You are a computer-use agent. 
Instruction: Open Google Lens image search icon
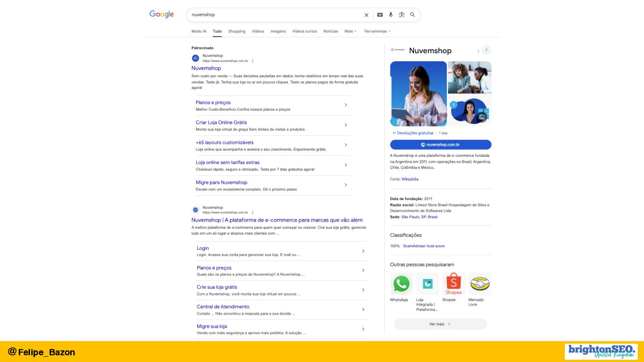[x=402, y=15]
